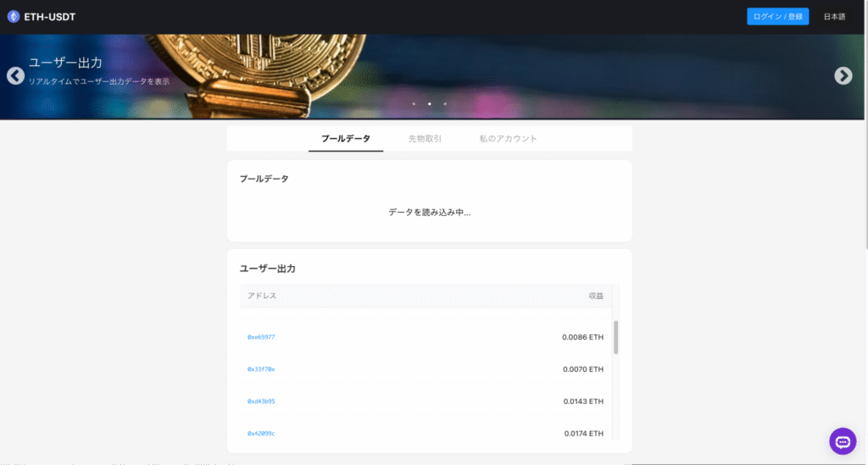The height and width of the screenshot is (465, 868).
Task: Open address link 0x33f70e
Action: 261,369
